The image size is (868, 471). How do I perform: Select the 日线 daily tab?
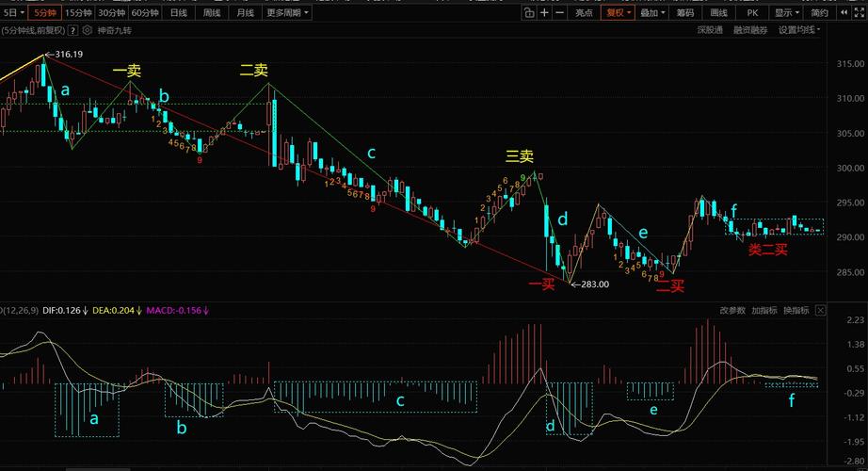tap(178, 13)
